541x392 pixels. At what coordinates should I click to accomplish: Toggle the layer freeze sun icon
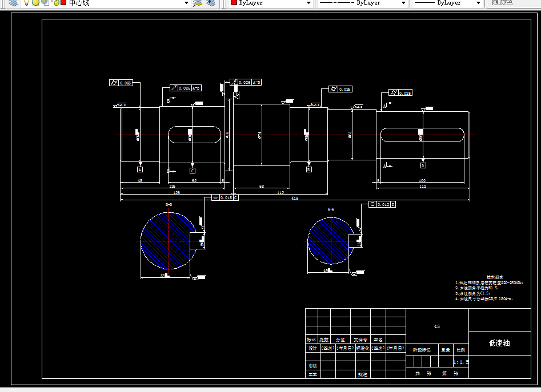[35, 3]
